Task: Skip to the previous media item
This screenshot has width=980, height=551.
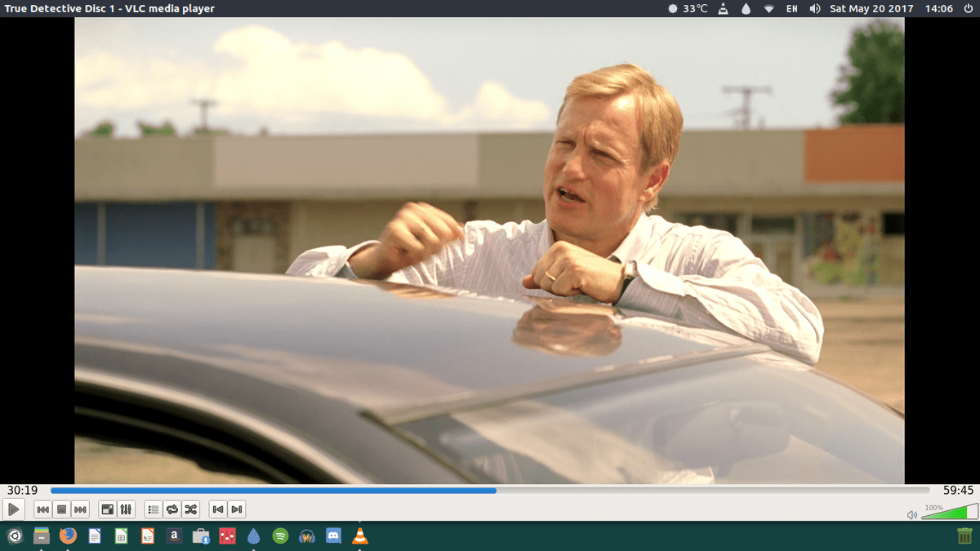Action: 42,509
